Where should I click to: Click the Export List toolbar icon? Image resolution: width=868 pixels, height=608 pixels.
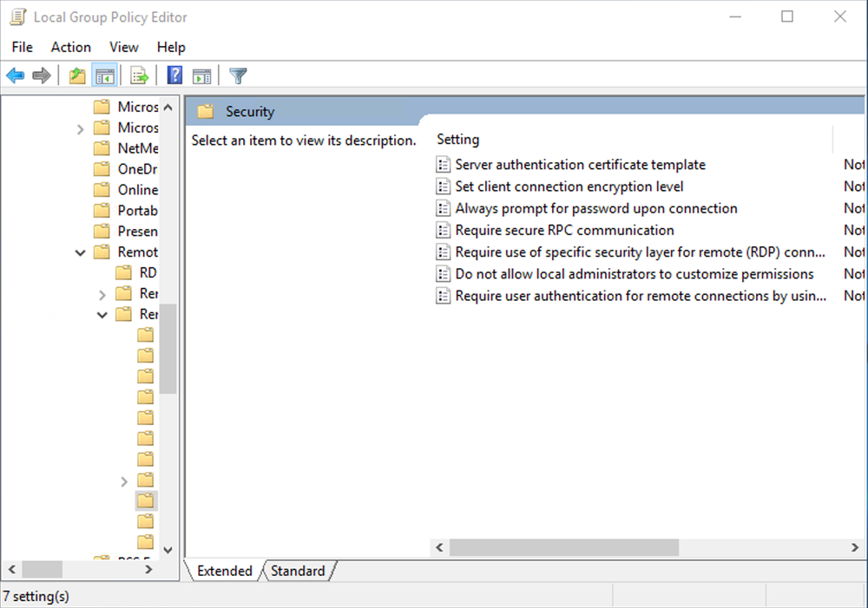139,75
